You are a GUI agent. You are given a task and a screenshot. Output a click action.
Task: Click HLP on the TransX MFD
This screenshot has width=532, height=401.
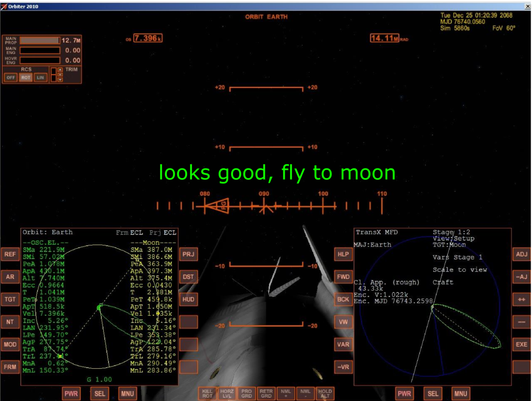click(x=343, y=254)
